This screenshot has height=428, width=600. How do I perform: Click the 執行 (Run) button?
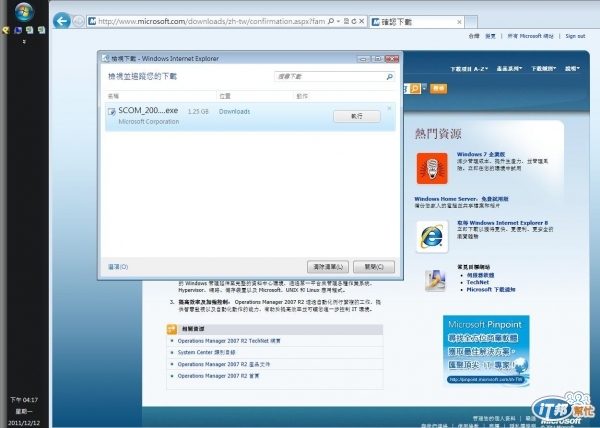pos(357,116)
